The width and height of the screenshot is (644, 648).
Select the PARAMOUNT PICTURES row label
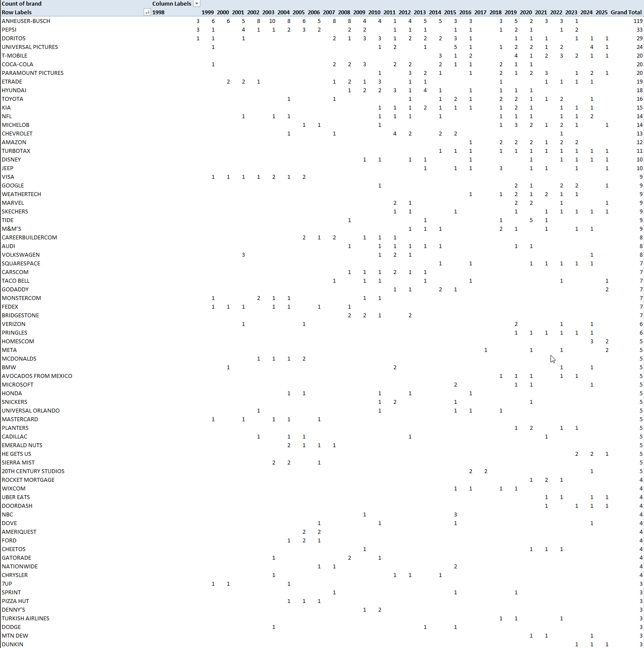click(x=32, y=73)
